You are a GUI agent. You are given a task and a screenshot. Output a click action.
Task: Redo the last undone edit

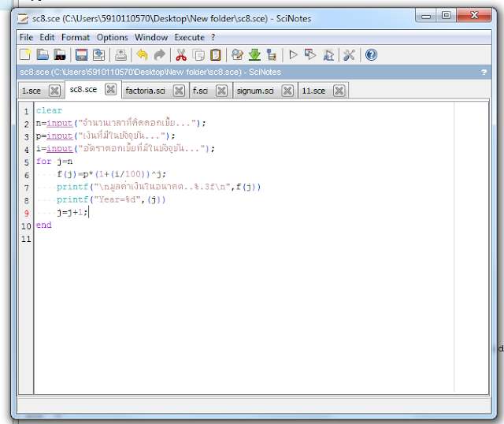point(159,54)
